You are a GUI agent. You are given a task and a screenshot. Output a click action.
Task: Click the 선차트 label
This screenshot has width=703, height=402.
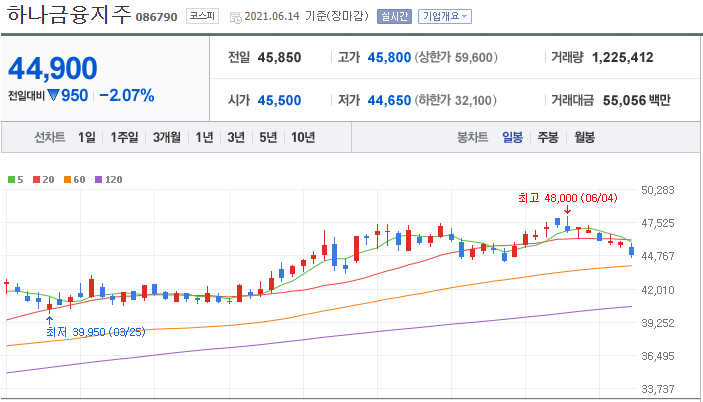pyautogui.click(x=50, y=137)
